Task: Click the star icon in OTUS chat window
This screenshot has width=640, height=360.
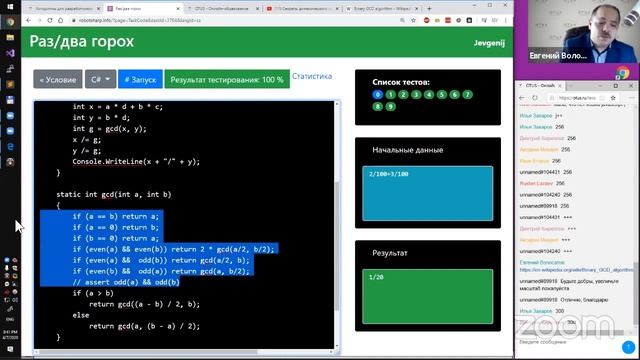Action: click(x=613, y=98)
